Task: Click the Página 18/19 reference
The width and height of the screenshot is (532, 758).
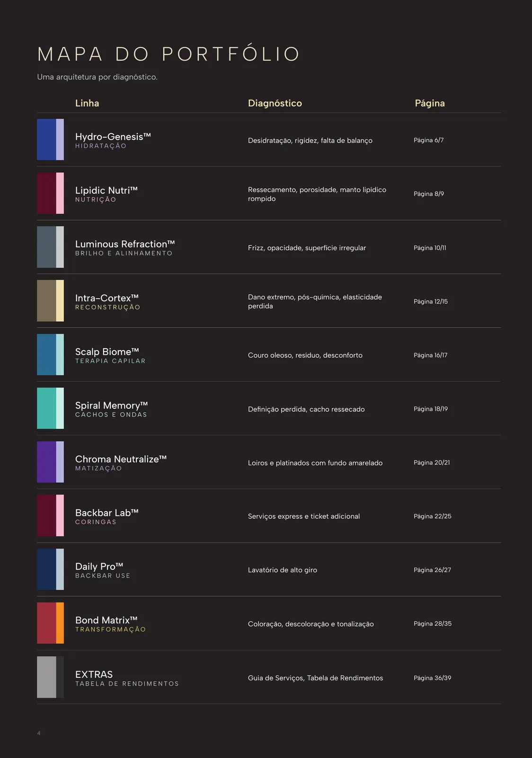Action: pos(431,409)
